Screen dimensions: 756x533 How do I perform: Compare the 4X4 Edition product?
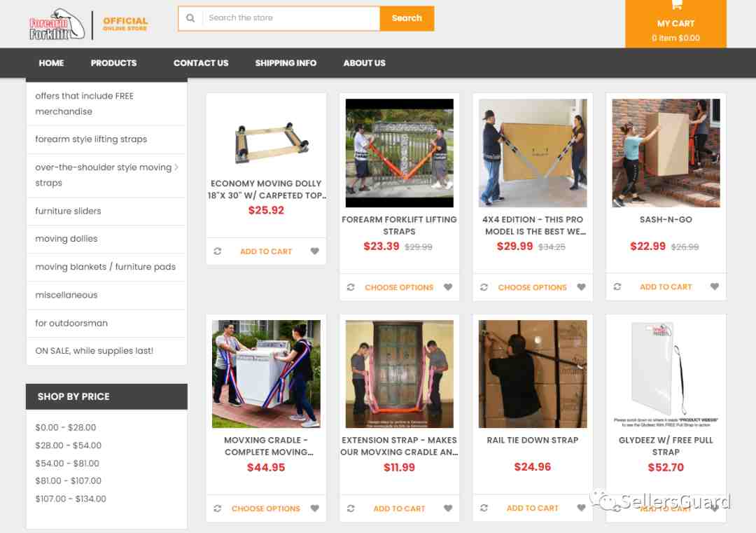point(484,287)
